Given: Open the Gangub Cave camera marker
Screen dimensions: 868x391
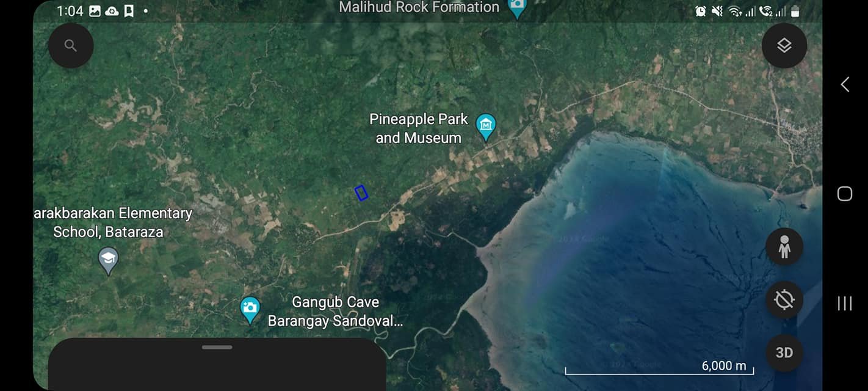Looking at the screenshot, I should click(250, 309).
